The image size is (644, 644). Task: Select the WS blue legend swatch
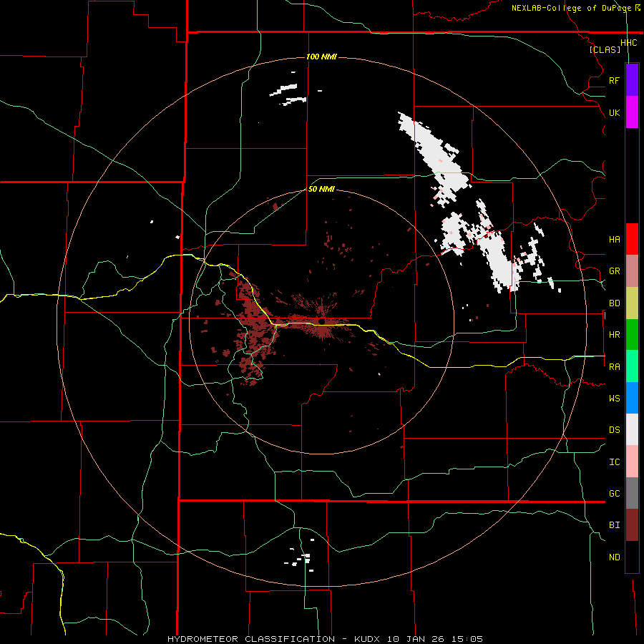(632, 398)
